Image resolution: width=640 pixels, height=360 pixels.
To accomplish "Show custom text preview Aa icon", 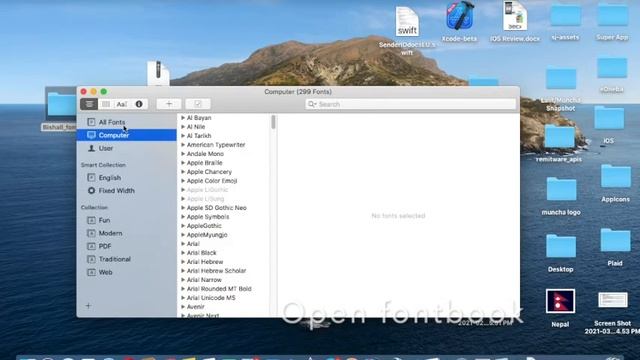I will (x=122, y=104).
